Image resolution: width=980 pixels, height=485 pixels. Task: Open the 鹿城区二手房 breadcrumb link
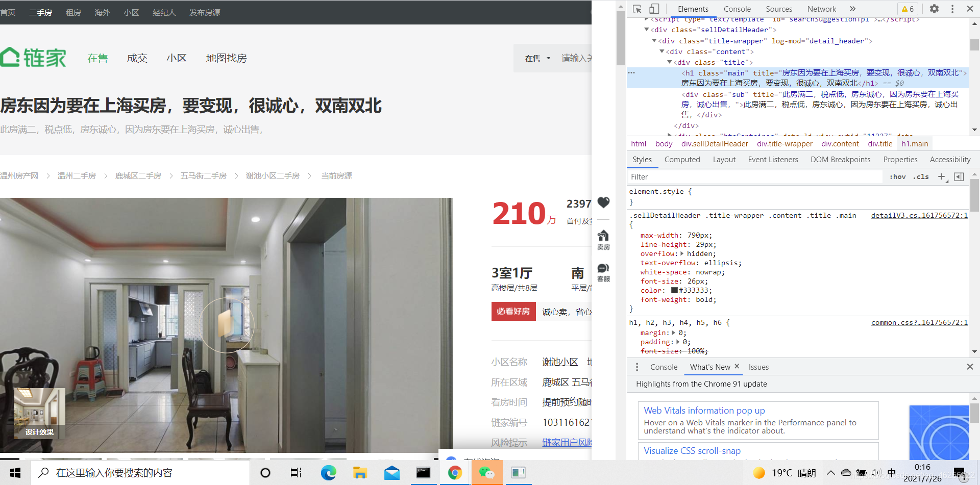tap(138, 176)
